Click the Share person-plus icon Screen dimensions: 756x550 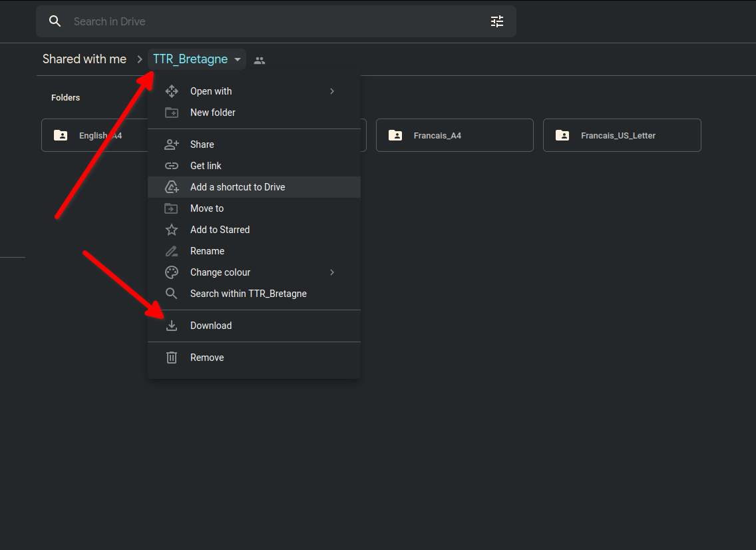click(x=172, y=144)
